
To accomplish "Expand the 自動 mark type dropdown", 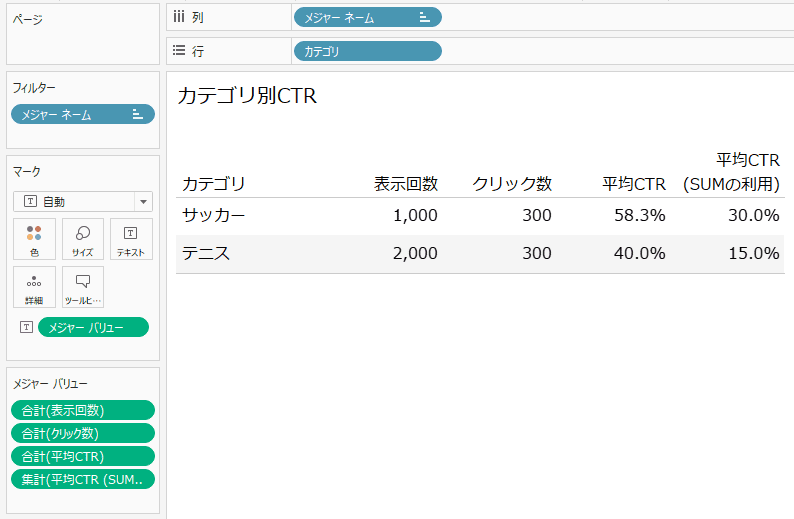I will (142, 202).
